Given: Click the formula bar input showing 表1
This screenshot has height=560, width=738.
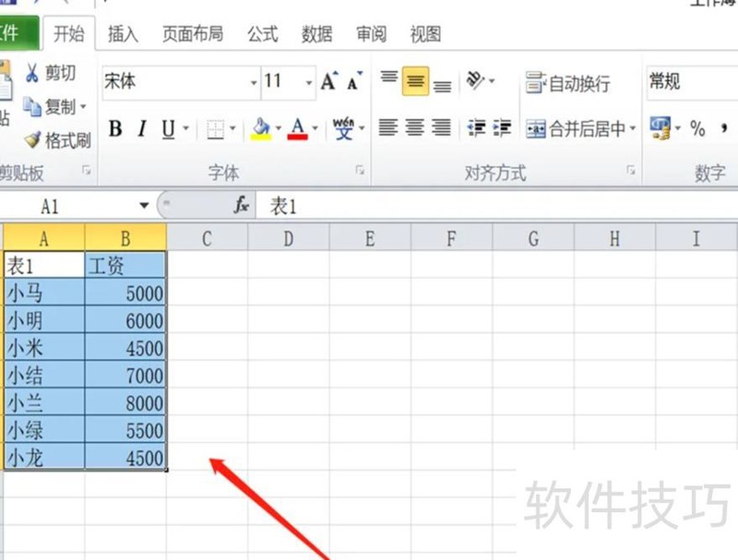Looking at the screenshot, I should (496, 206).
